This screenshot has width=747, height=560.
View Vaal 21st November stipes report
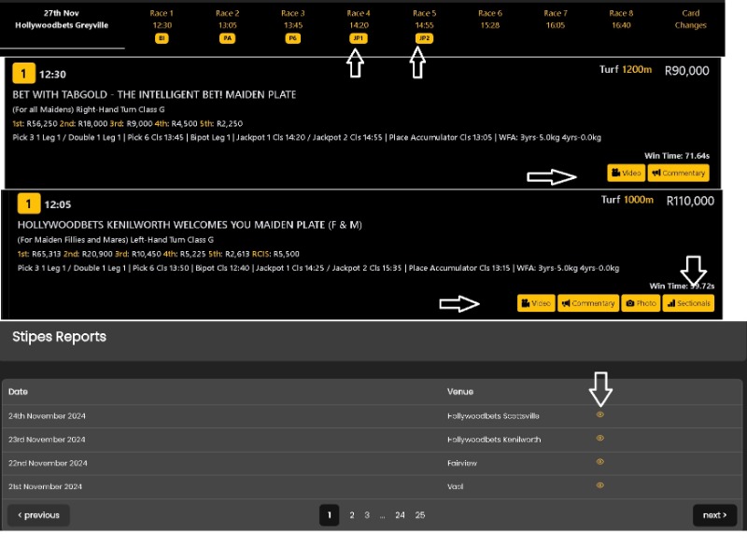click(x=600, y=485)
